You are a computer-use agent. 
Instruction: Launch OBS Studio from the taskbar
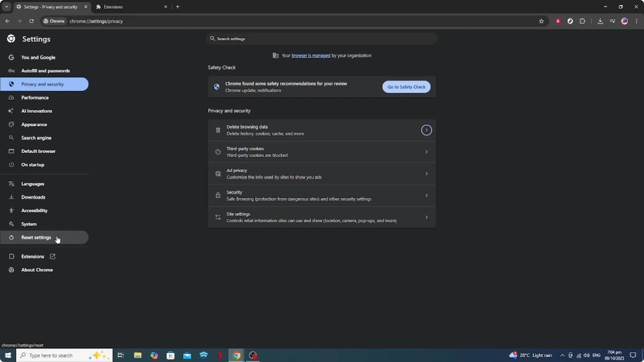[253, 355]
